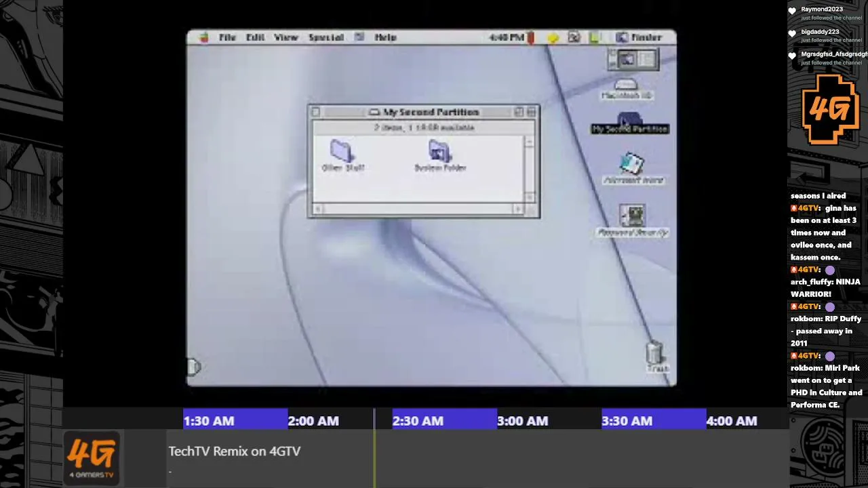The height and width of the screenshot is (488, 868).
Task: Select My Second Partition desktop drive icon
Action: click(630, 123)
